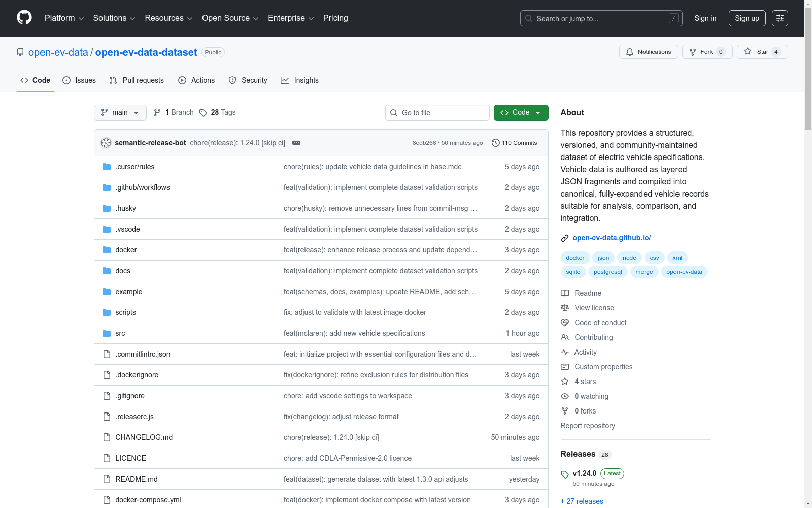The image size is (812, 508).
Task: Click the branch icon next to 1 Branch
Action: click(157, 113)
